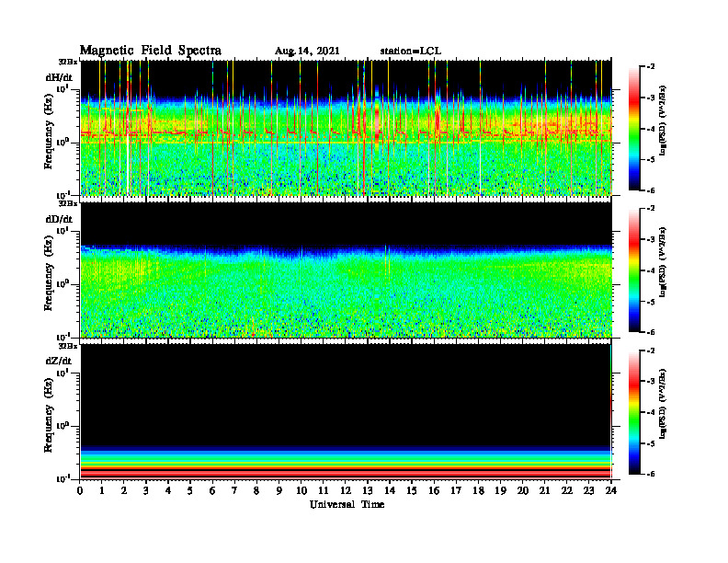Click the "8" tick on the time axis
Image resolution: width=728 pixels, height=563 pixels.
[x=257, y=491]
